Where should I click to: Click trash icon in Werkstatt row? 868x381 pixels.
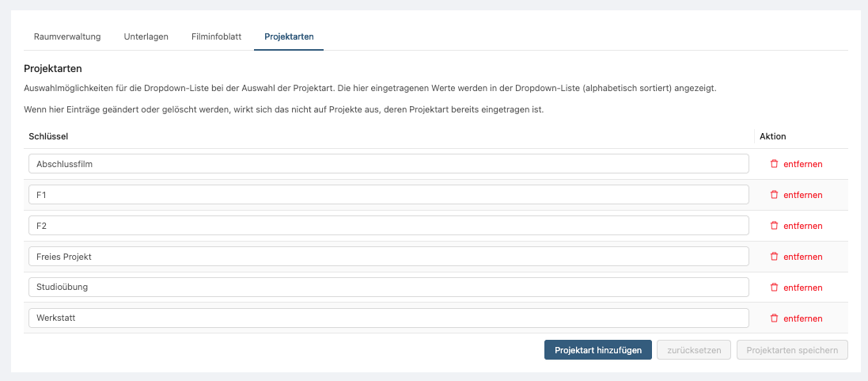pos(774,318)
